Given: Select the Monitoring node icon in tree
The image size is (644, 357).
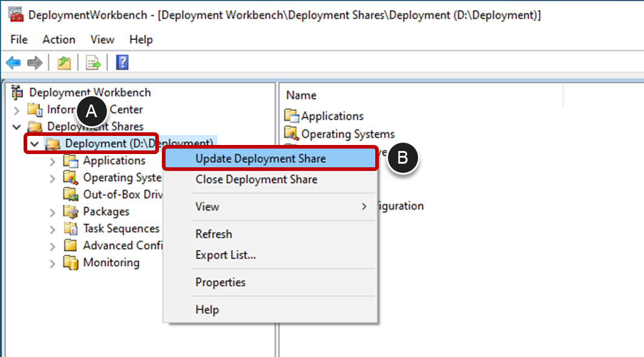Looking at the screenshot, I should (x=71, y=263).
